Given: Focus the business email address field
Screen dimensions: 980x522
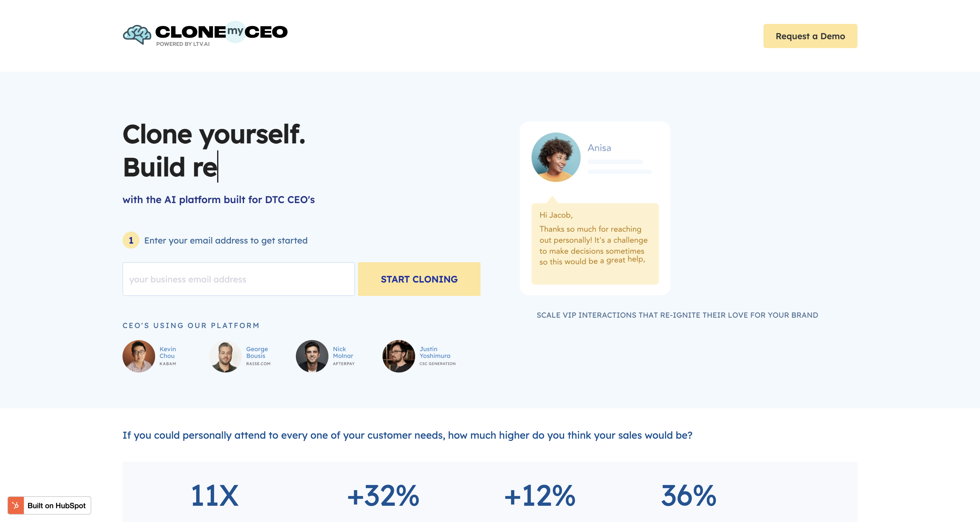Looking at the screenshot, I should pos(239,279).
